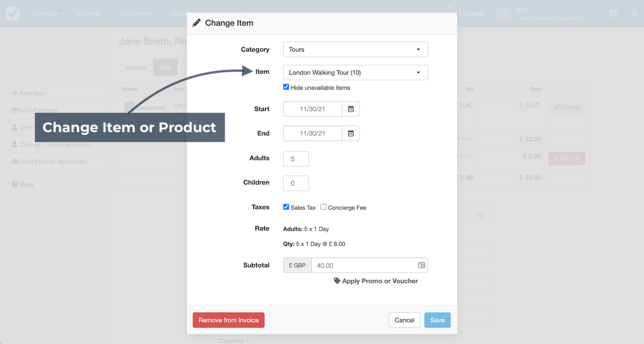
Task: Click the Checkfront logo in the top bar
Action: (13, 14)
